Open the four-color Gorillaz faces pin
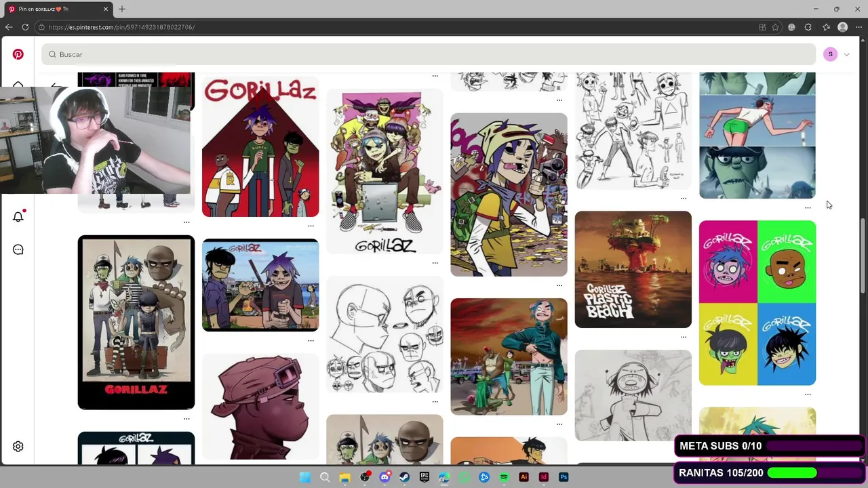868x488 pixels. click(757, 302)
